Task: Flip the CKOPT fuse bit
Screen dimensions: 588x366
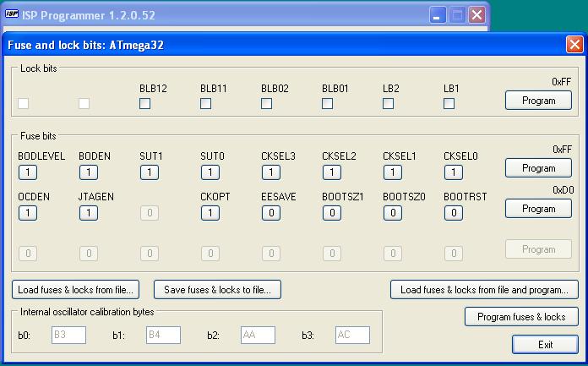Action: click(210, 213)
